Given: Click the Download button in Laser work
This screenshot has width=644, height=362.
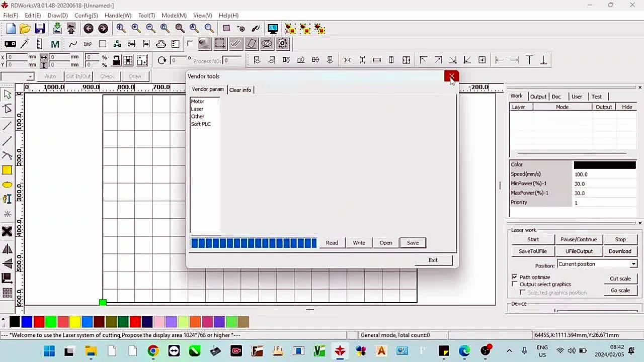Looking at the screenshot, I should tap(620, 251).
